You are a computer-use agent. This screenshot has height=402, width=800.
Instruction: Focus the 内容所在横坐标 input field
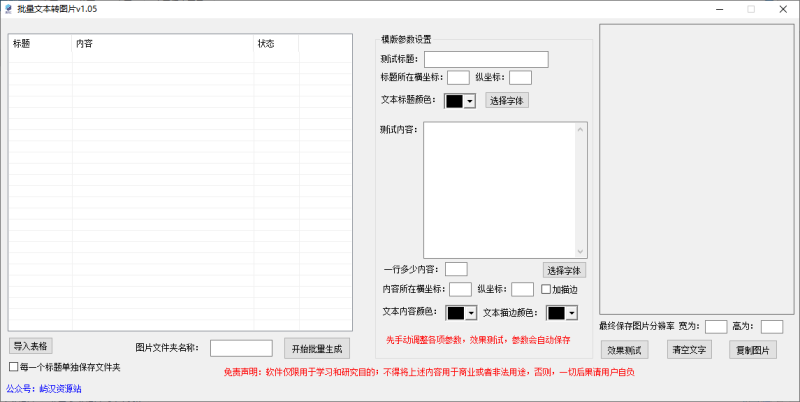coord(460,289)
